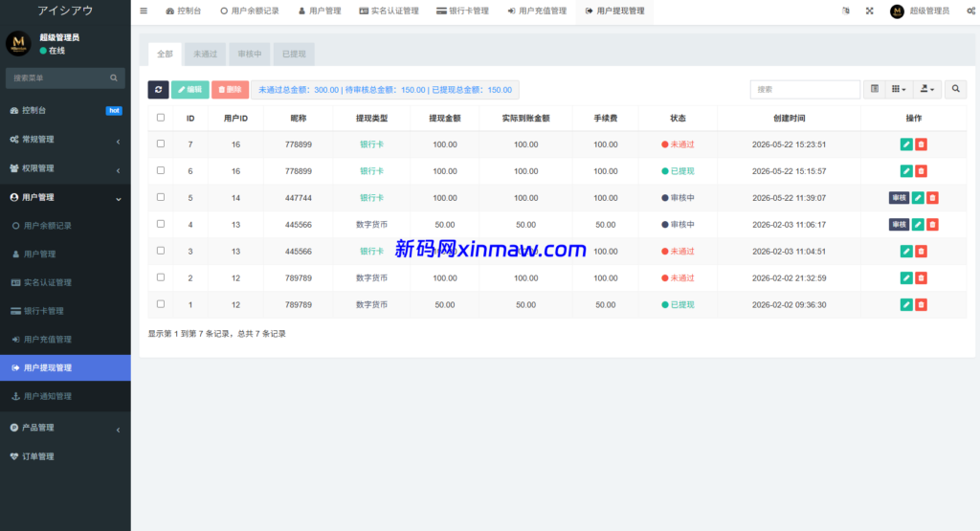Click the fullscreen icon in top bar
This screenshot has height=531, width=980.
[869, 11]
